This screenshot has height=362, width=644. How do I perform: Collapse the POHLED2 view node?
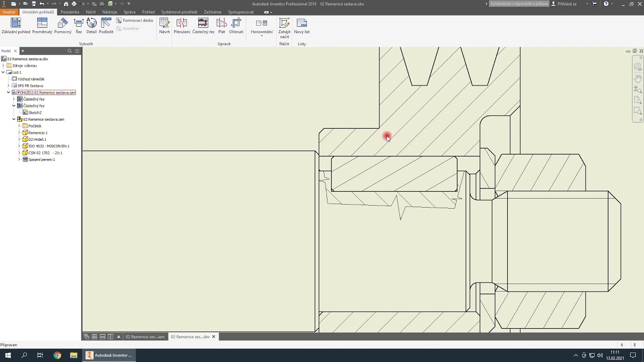pos(9,93)
